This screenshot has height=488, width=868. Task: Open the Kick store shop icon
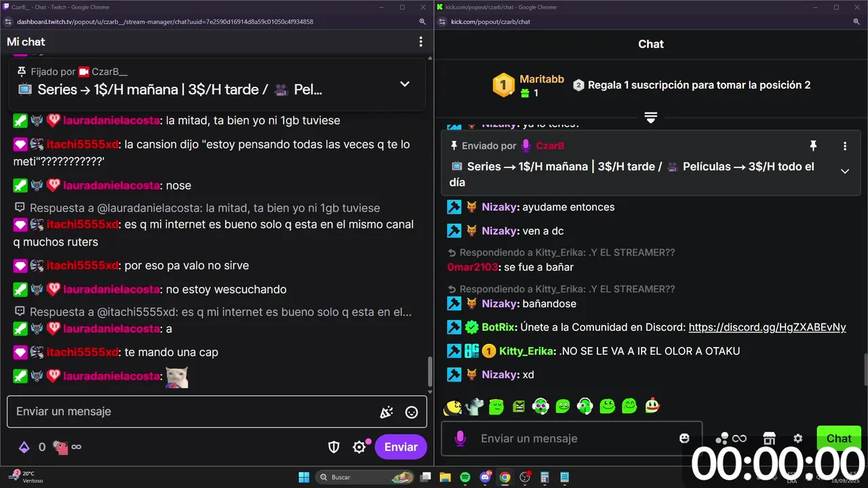[769, 439]
